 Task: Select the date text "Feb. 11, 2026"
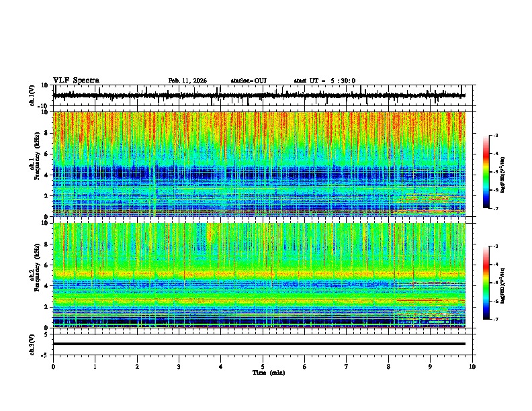187,81
